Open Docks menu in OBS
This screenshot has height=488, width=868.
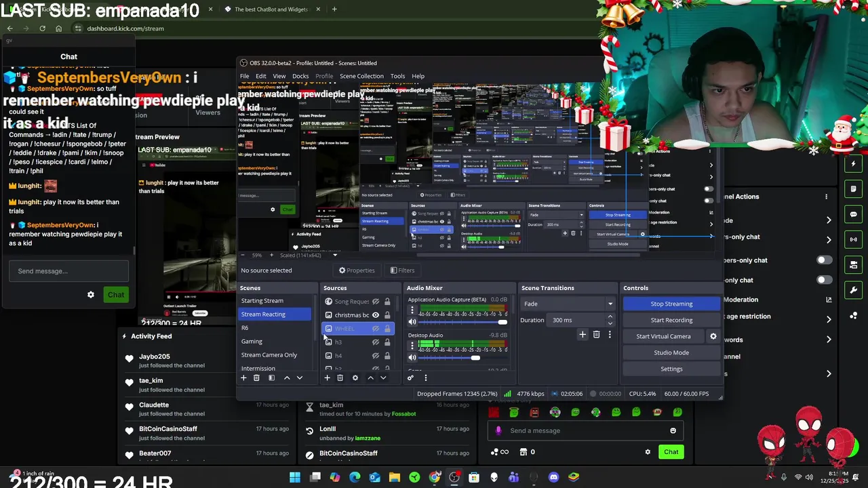pyautogui.click(x=300, y=76)
